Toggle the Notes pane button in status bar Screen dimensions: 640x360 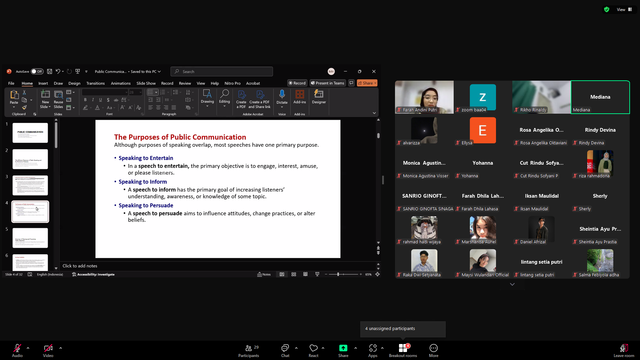tap(264, 274)
